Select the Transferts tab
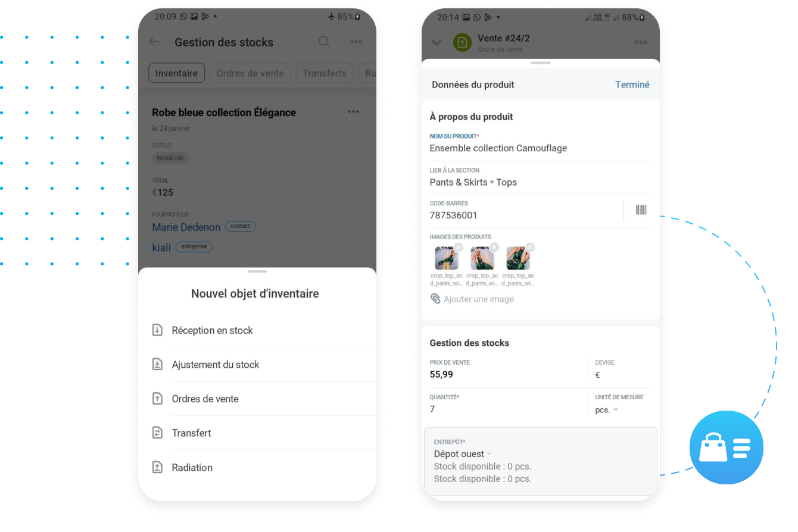This screenshot has width=798, height=532. [325, 73]
